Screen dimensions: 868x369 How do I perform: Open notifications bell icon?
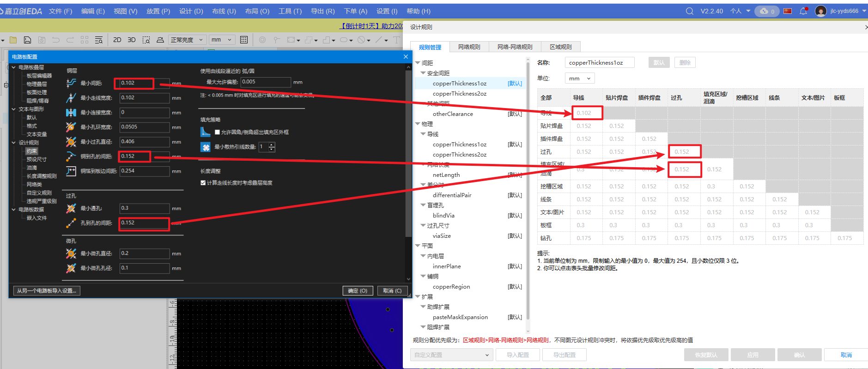(804, 11)
